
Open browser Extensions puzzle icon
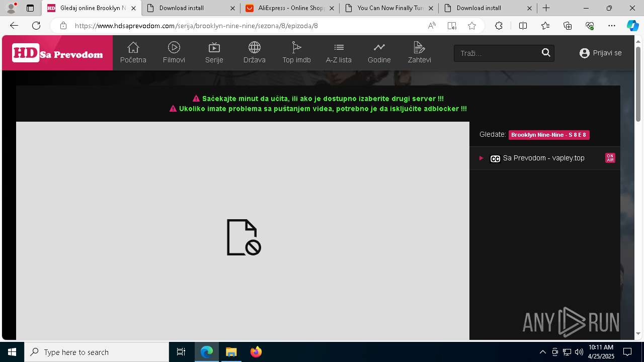[499, 26]
